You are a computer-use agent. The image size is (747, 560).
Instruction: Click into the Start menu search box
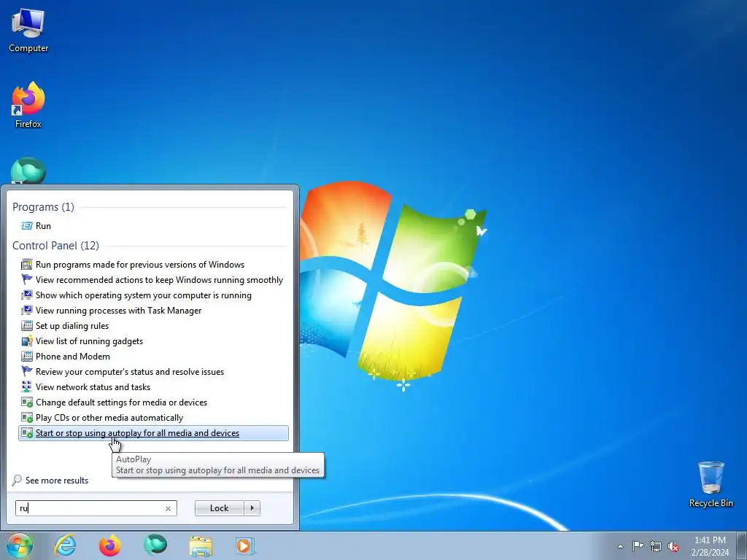(x=90, y=508)
